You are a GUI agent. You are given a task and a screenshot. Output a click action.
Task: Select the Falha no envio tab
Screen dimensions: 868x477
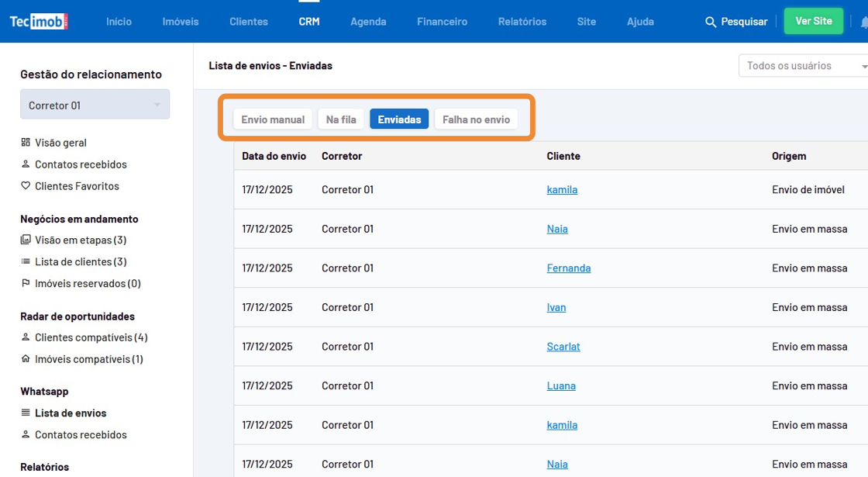[x=476, y=119]
